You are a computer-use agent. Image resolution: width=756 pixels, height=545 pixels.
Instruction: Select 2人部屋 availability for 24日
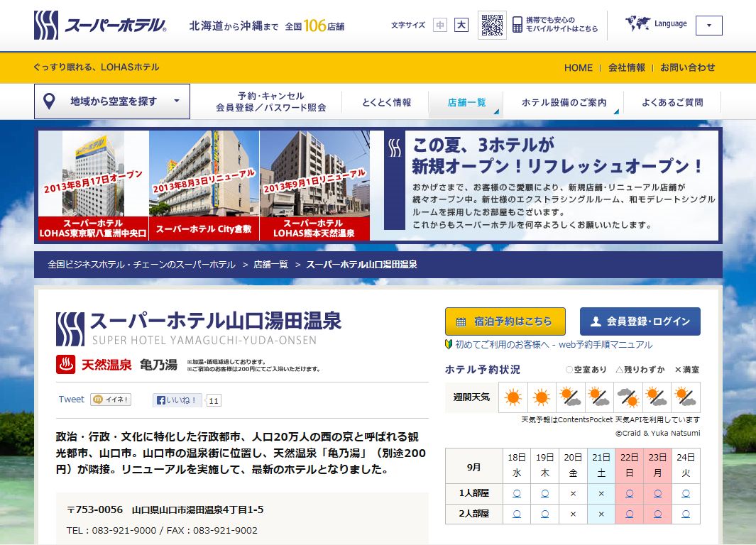coord(686,514)
